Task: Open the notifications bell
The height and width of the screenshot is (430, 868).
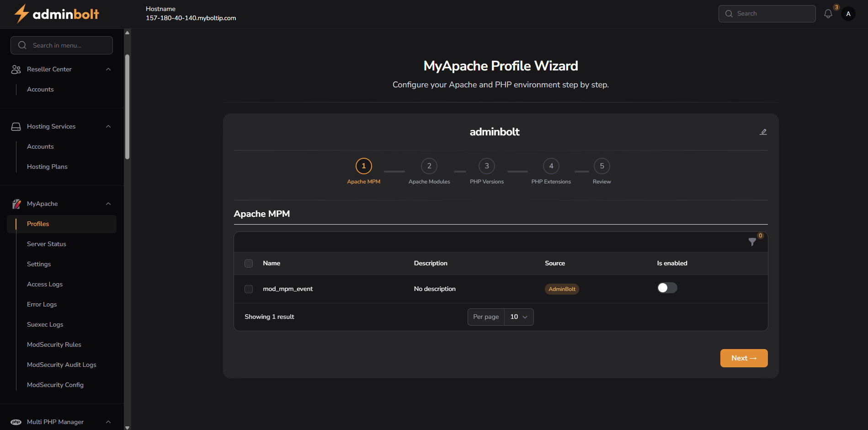Action: click(827, 13)
